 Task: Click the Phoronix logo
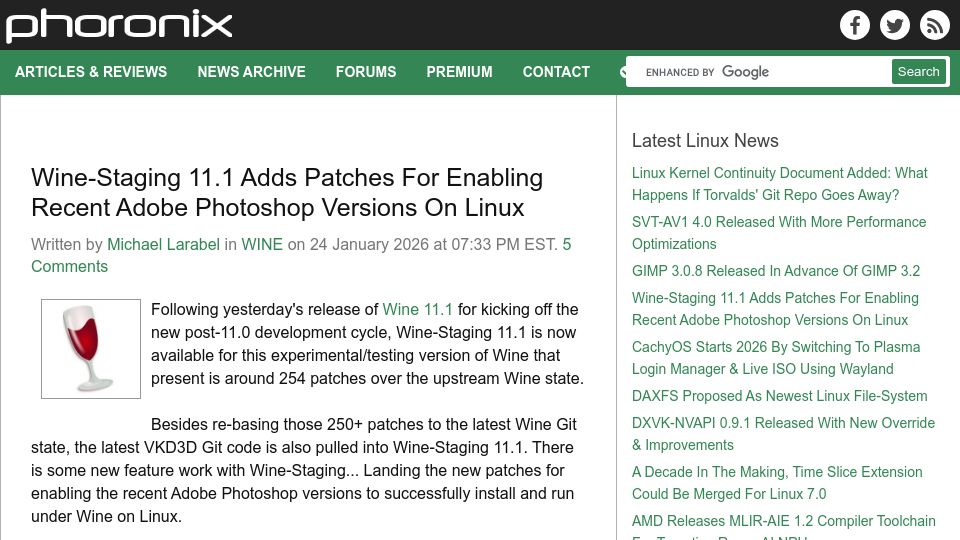tap(119, 26)
